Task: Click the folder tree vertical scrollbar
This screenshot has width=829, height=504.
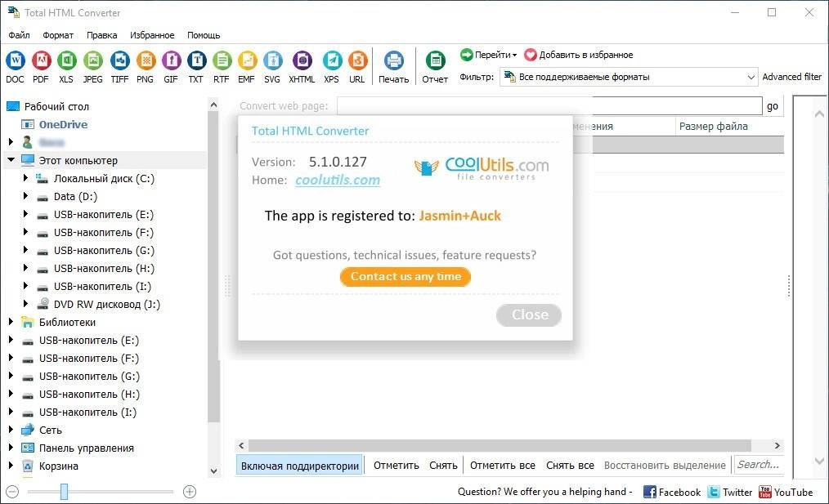Action: pos(213,267)
